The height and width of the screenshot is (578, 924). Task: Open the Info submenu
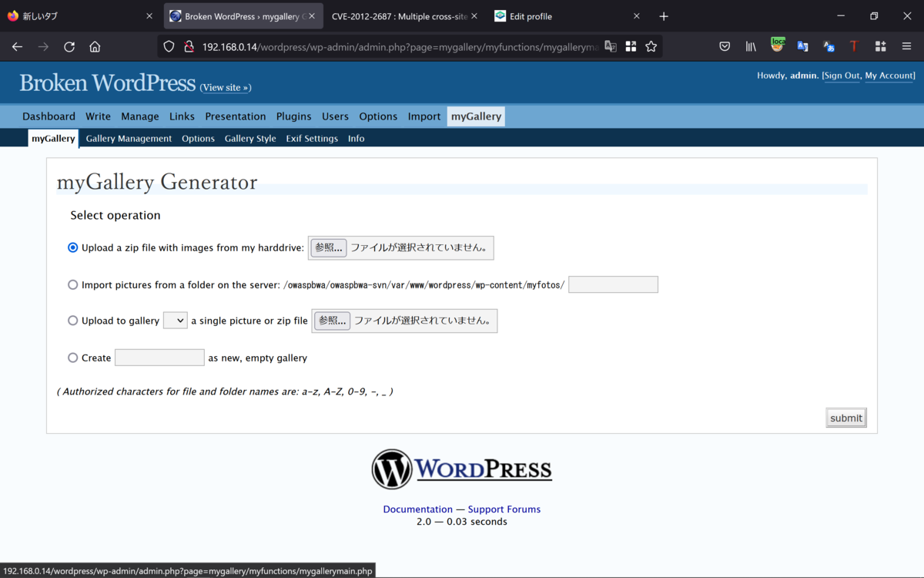click(x=356, y=139)
